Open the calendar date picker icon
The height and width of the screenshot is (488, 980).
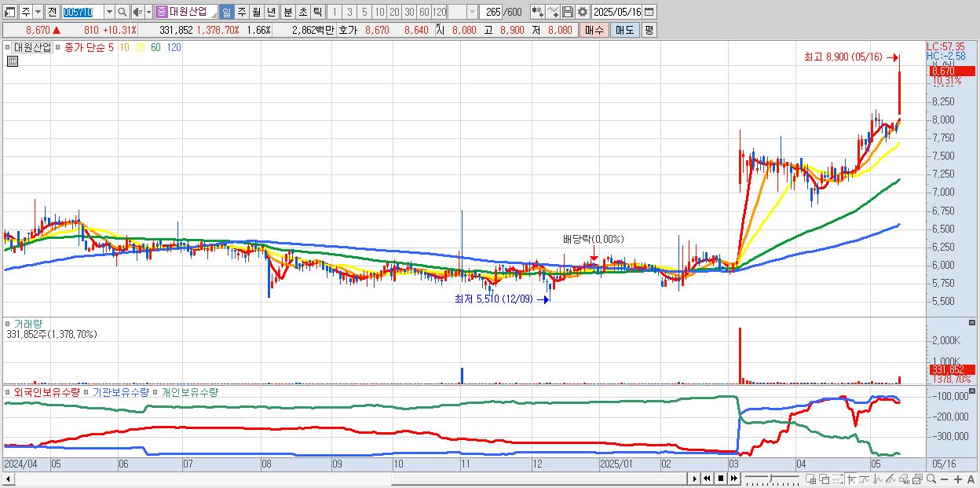[x=649, y=12]
